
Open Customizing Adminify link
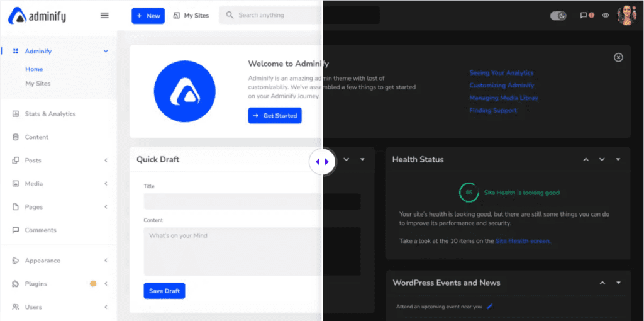(x=501, y=86)
